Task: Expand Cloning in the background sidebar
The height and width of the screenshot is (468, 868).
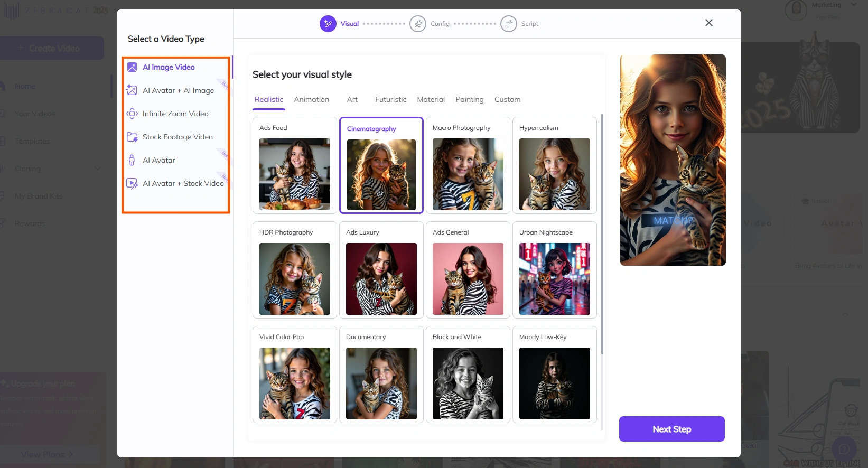Action: coord(97,169)
